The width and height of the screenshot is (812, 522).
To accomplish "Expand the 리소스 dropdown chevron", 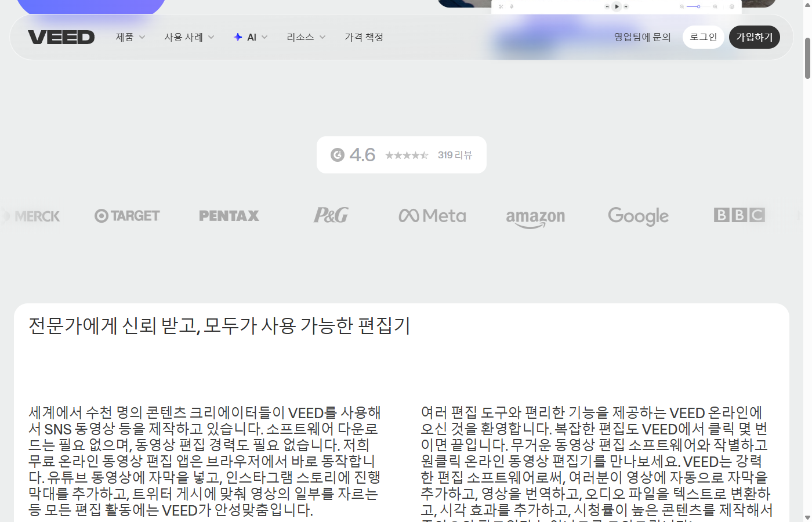I will coord(322,37).
